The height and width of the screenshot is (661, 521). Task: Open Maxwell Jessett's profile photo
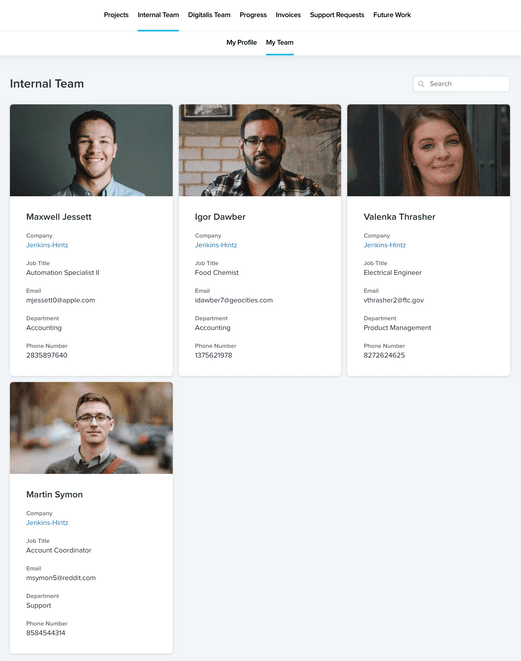91,150
